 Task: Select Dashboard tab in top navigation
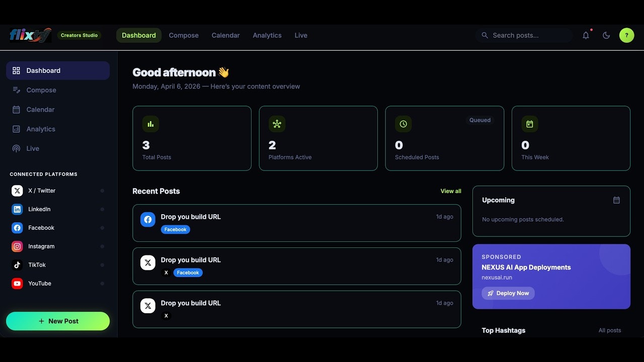tap(139, 35)
